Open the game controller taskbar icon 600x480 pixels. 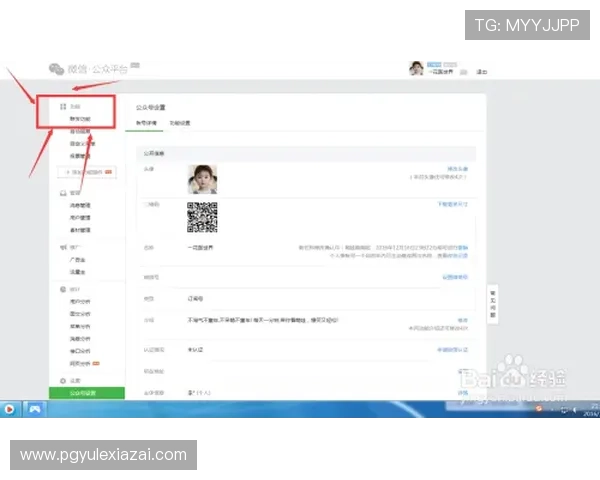pos(35,409)
